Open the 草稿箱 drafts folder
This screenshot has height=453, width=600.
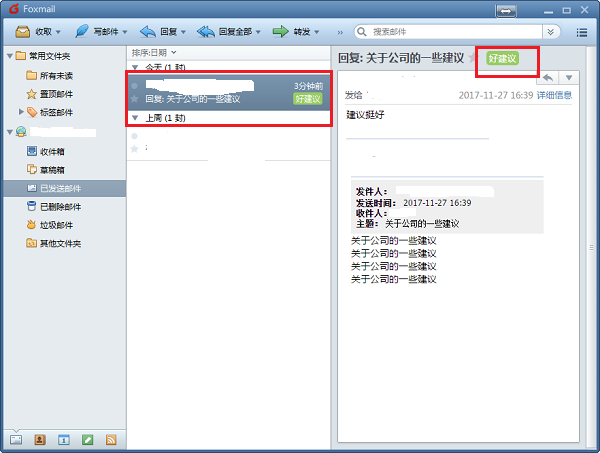coord(52,170)
